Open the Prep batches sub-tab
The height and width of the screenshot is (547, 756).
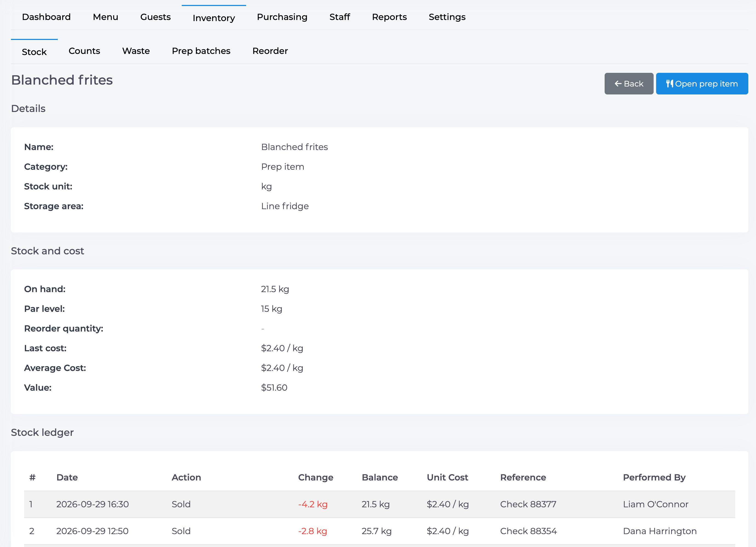point(201,51)
